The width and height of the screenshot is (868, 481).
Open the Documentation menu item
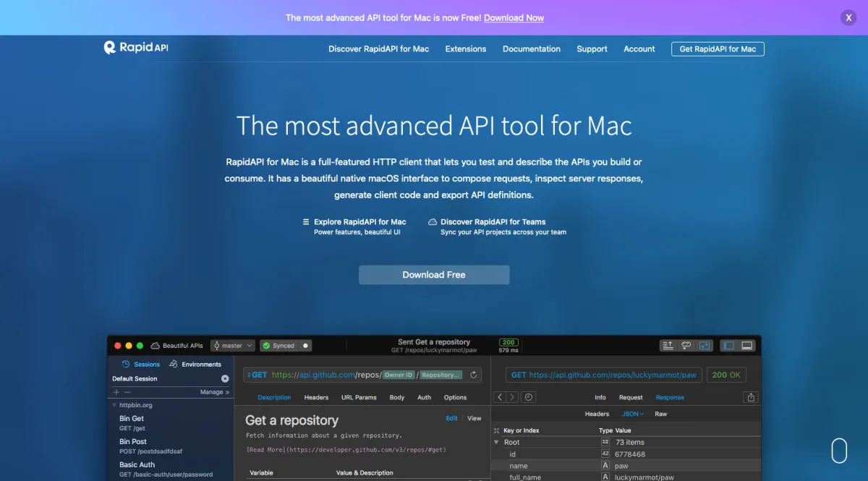[x=531, y=49]
